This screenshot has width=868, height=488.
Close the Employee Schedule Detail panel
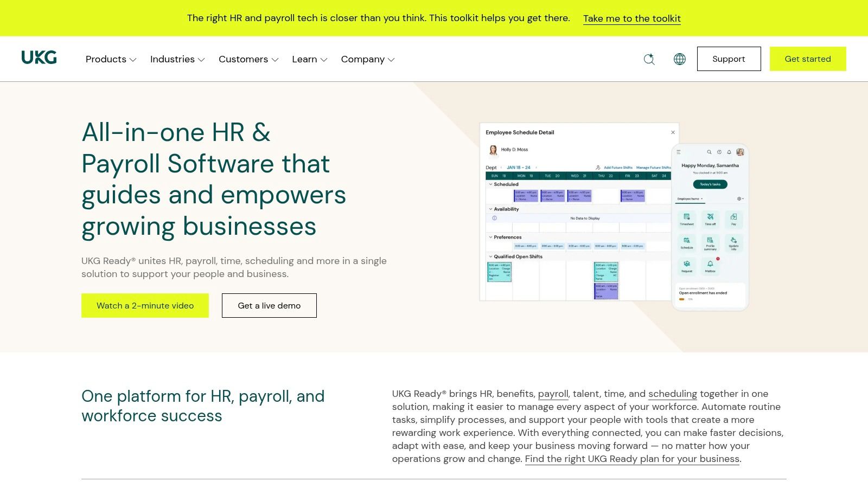pyautogui.click(x=673, y=132)
